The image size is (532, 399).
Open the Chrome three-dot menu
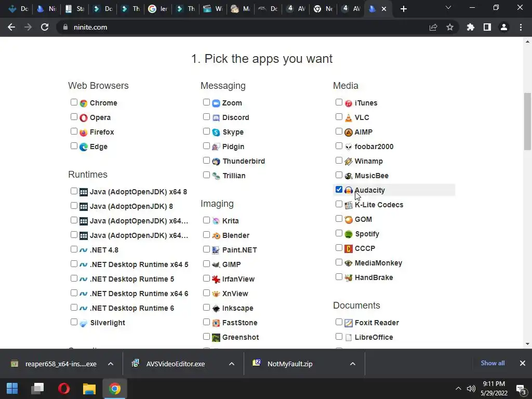[x=521, y=27]
